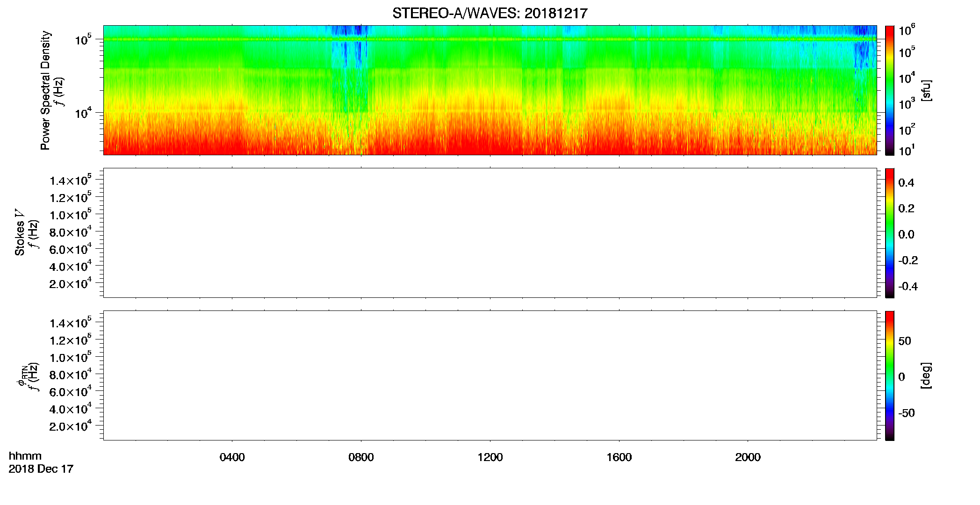Click the 10^1 value on sfu color bar
Image resolution: width=980 pixels, height=505 pixels.
tap(907, 151)
